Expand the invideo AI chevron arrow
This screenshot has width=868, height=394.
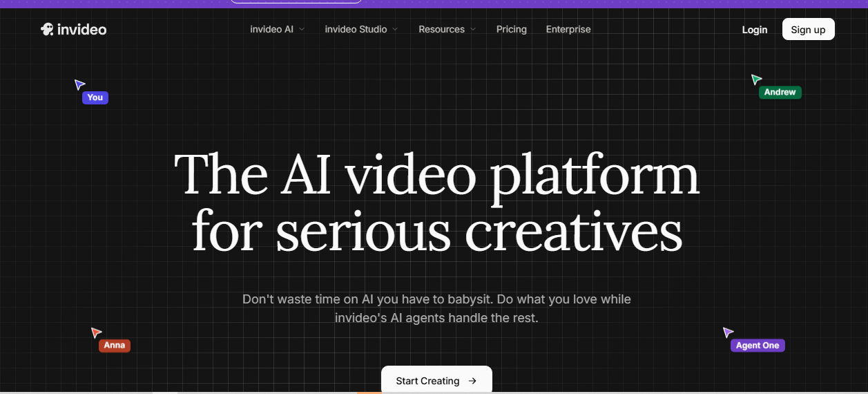click(x=301, y=30)
